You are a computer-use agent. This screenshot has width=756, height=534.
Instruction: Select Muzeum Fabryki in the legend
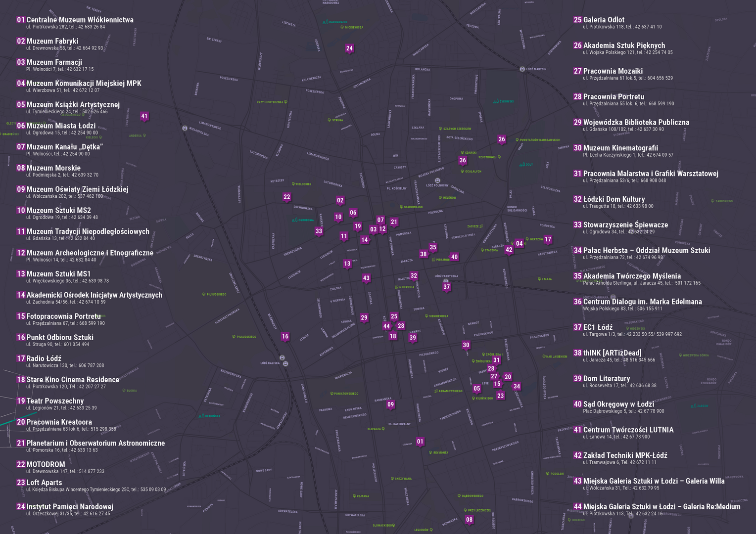click(52, 42)
